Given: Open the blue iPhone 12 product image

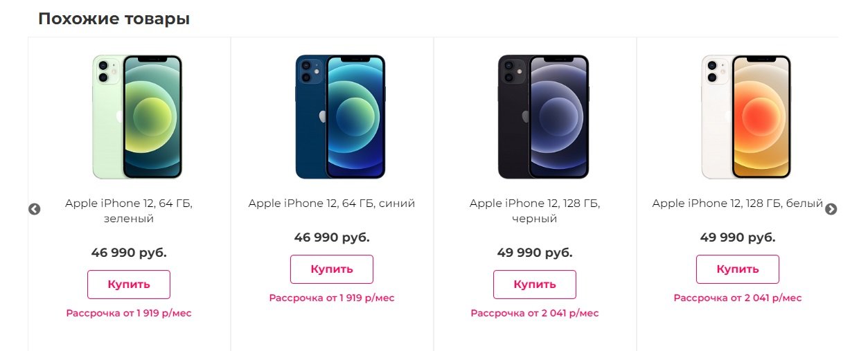Looking at the screenshot, I should click(339, 117).
